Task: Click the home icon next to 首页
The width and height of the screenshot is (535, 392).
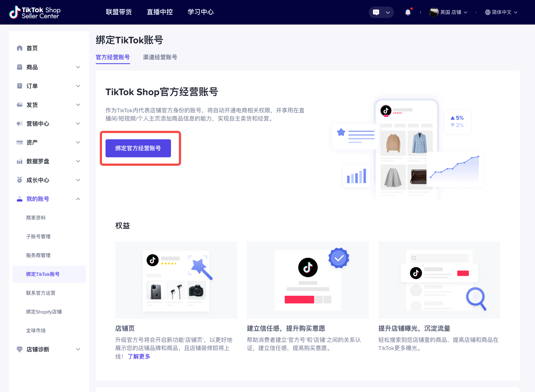Action: coord(20,48)
